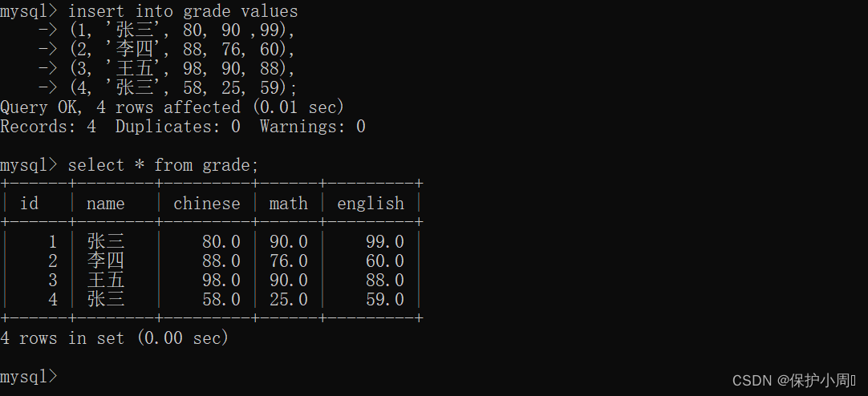Viewport: 868px width, 396px height.
Task: Click id value 3 in table
Action: [53, 281]
